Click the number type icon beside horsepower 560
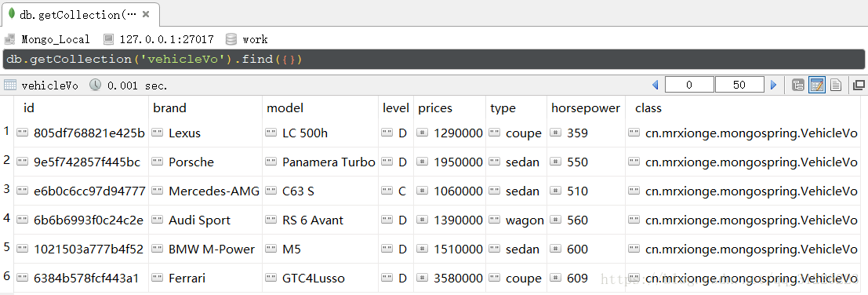The width and height of the screenshot is (868, 295). point(555,220)
